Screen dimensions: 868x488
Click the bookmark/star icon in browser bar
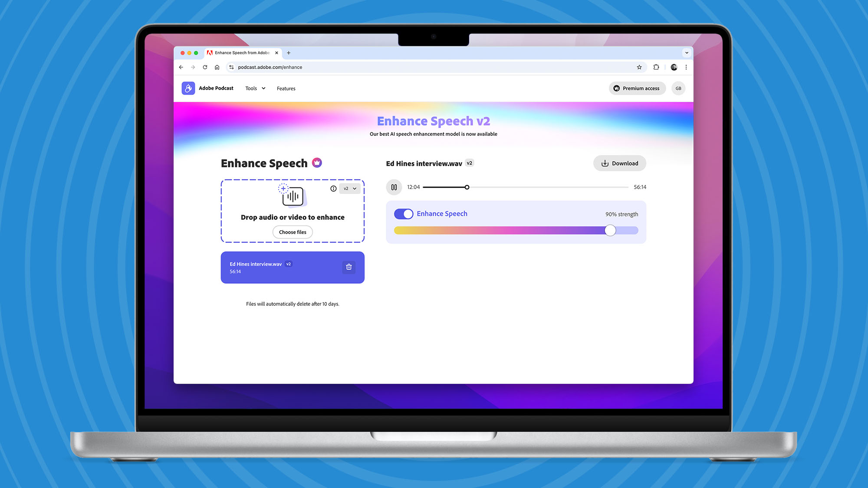pos(638,67)
